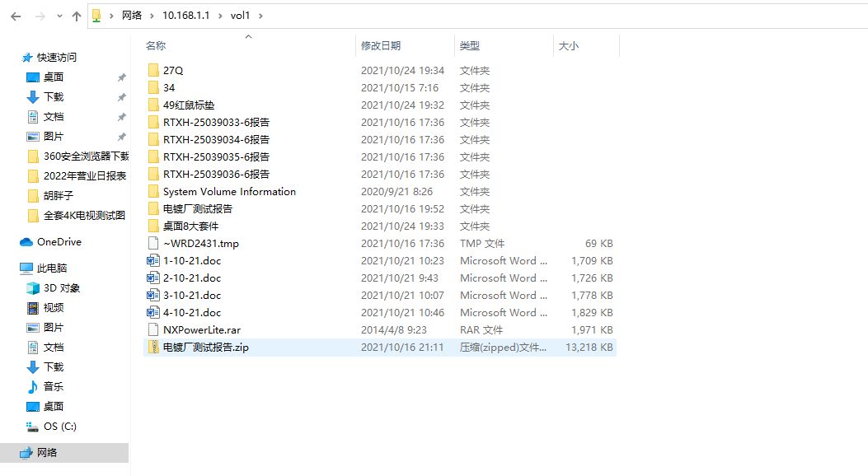Go back with the left arrow button
The width and height of the screenshot is (868, 476).
(x=16, y=16)
